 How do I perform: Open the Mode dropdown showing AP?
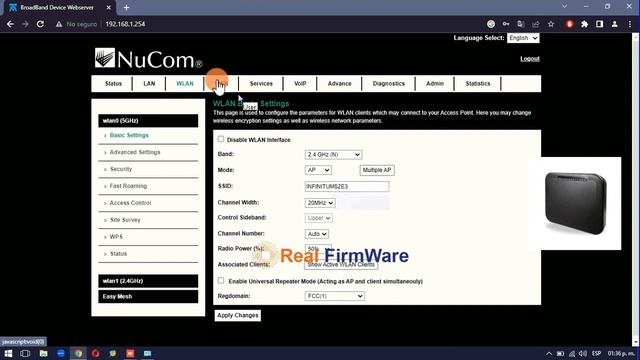318,170
